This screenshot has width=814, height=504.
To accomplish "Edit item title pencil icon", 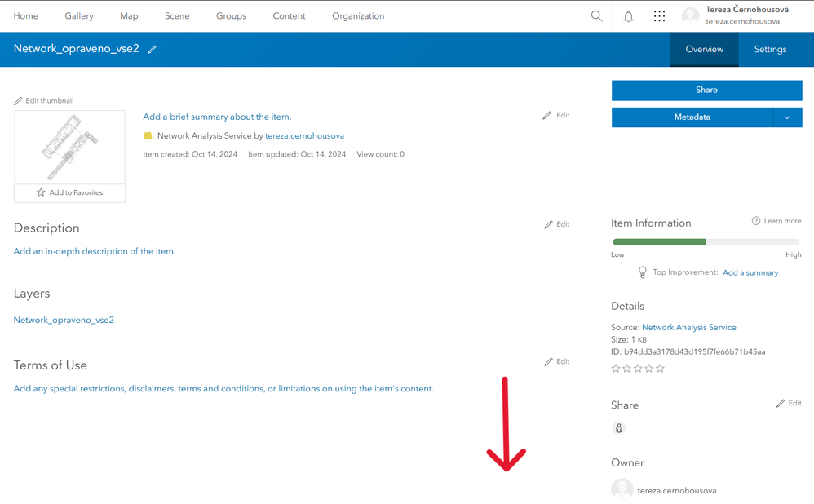I will (x=152, y=49).
